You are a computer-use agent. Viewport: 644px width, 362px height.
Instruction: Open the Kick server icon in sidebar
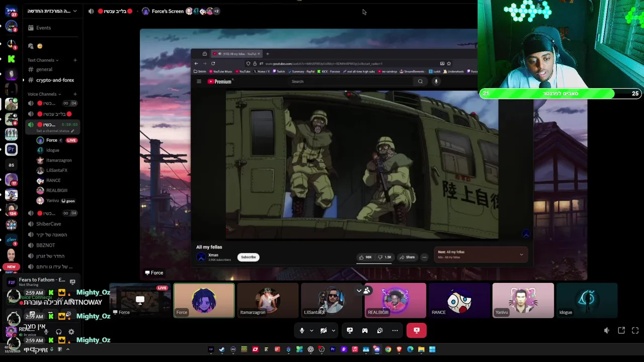click(11, 59)
